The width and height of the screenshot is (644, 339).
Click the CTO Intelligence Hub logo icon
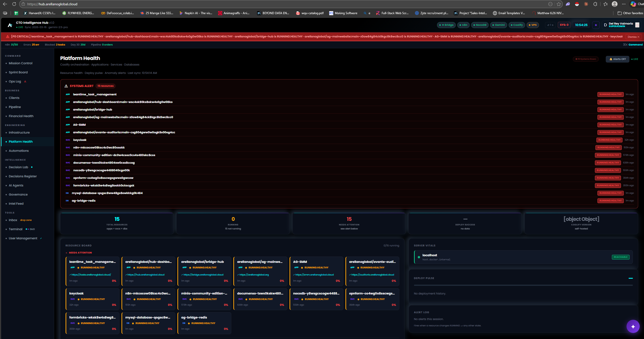click(10, 25)
